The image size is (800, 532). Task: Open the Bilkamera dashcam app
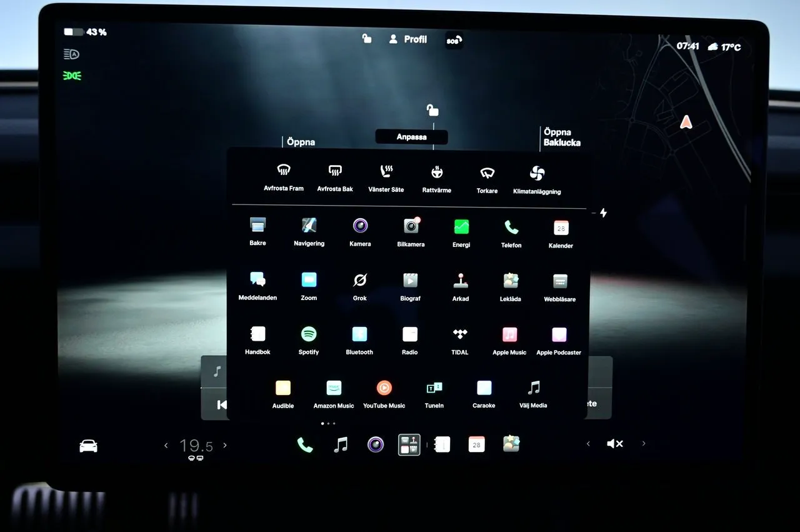coord(411,233)
